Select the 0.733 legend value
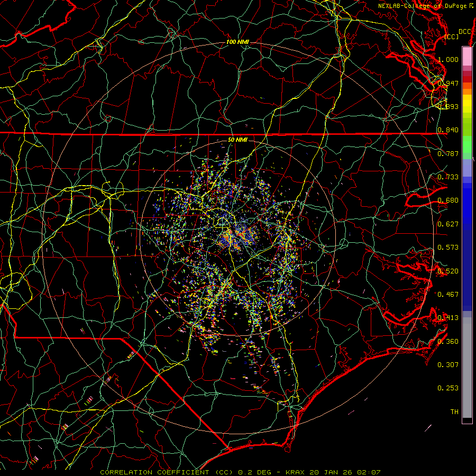Screen dimensions: 476x476 (x=448, y=177)
